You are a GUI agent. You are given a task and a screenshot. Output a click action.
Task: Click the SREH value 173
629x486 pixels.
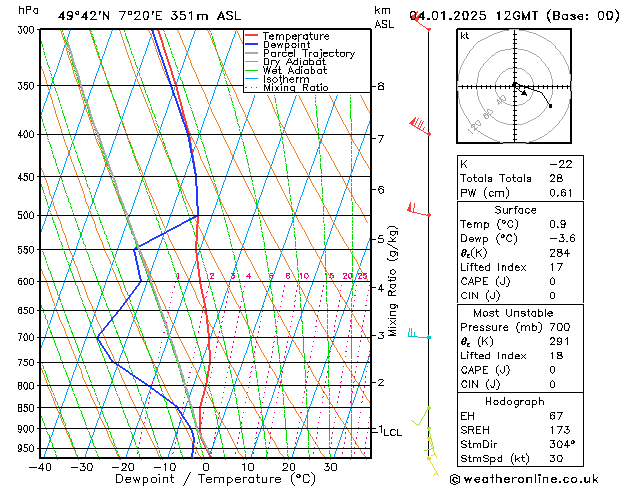(x=560, y=430)
